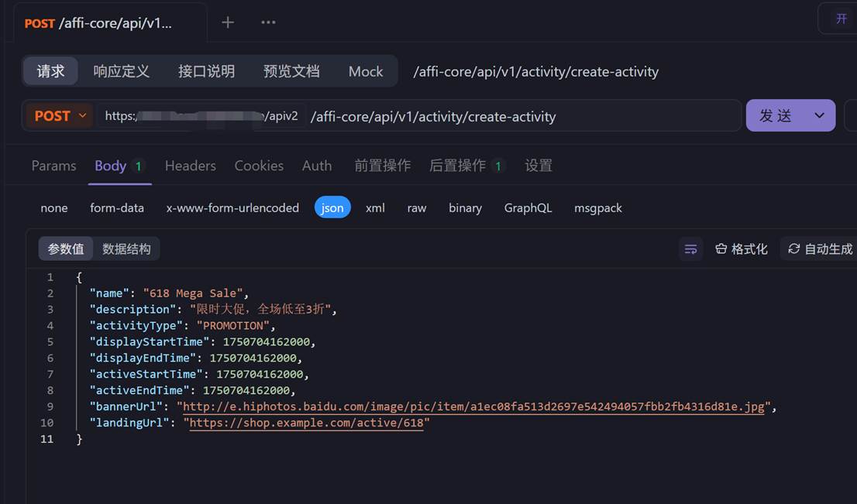Click the "618 Mega Sale" name value

tap(192, 293)
